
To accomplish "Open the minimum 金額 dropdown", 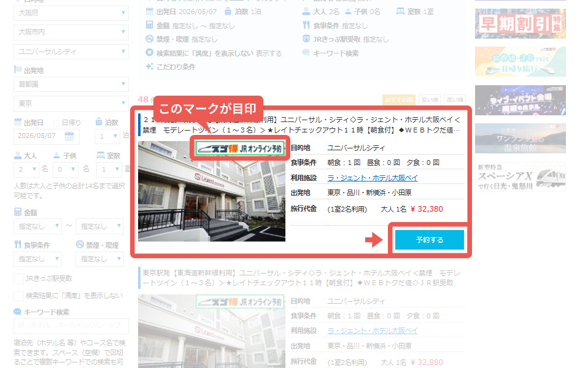I will 37,226.
